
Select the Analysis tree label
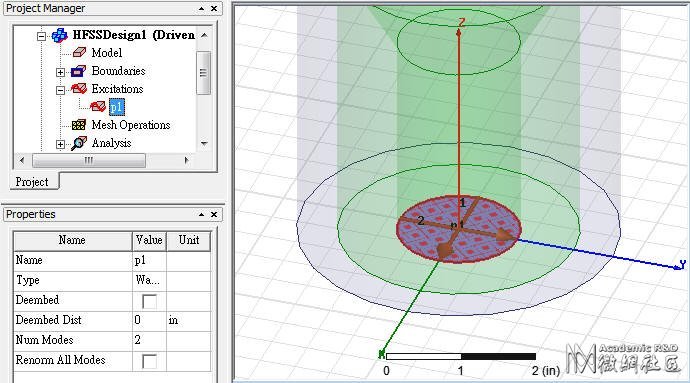click(x=111, y=143)
